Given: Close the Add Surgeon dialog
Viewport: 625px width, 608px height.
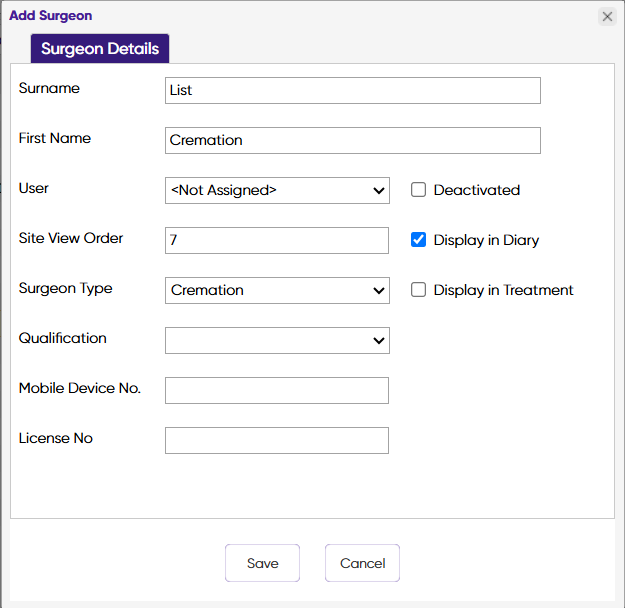Looking at the screenshot, I should click(607, 16).
